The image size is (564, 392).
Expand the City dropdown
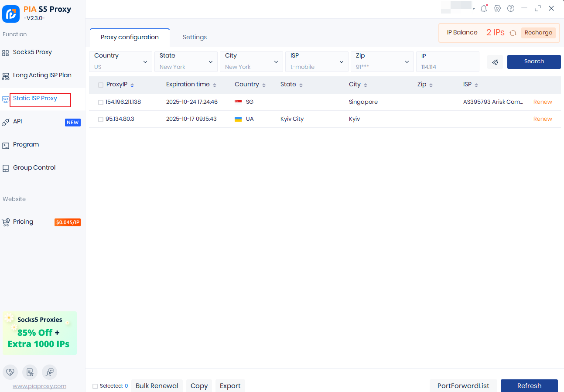pos(251,61)
